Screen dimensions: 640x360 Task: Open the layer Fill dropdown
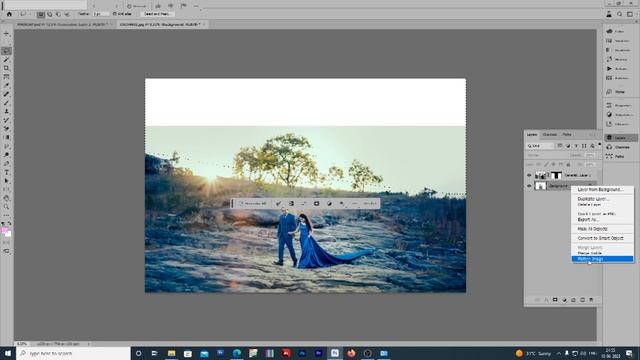coord(590,164)
